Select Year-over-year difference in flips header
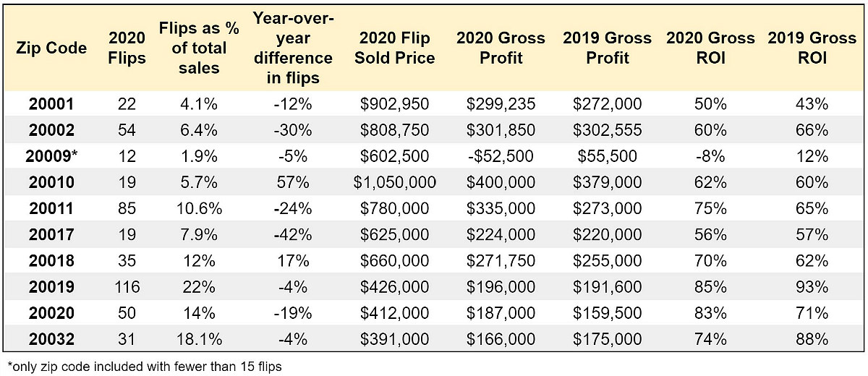The width and height of the screenshot is (868, 376). (293, 48)
